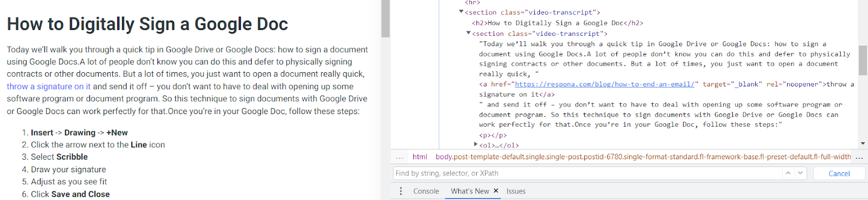This screenshot has width=868, height=200.
Task: Click list item 'Click the arrow next to the Line icon'
Action: (98, 145)
